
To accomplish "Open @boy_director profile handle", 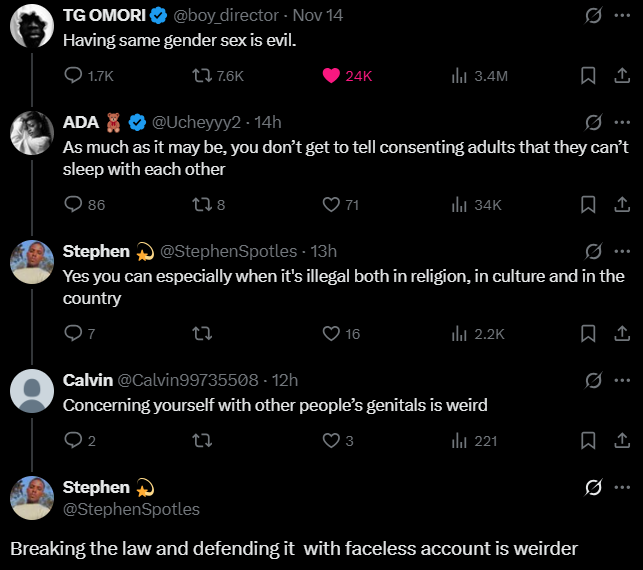I will pyautogui.click(x=230, y=16).
